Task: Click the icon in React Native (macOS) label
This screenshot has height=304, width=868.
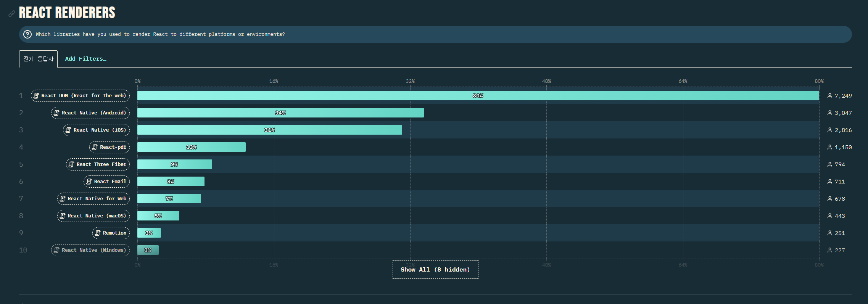Action: (63, 216)
